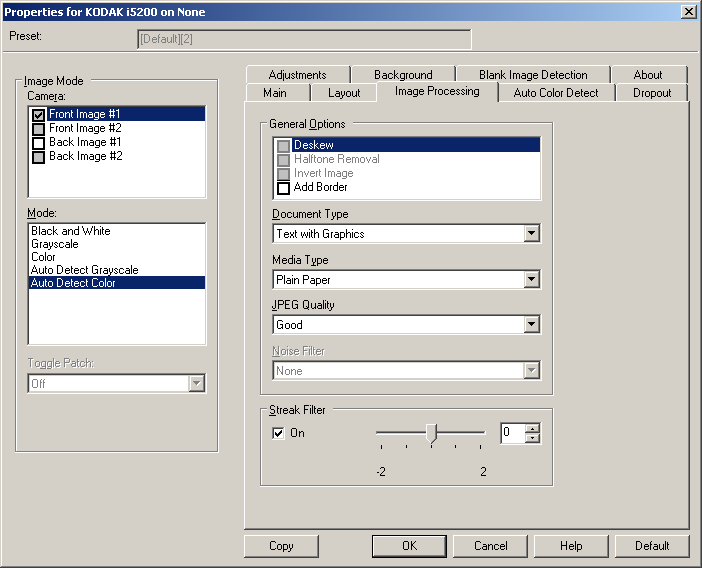Open the Document Type dropdown
The width and height of the screenshot is (702, 568).
pyautogui.click(x=531, y=233)
